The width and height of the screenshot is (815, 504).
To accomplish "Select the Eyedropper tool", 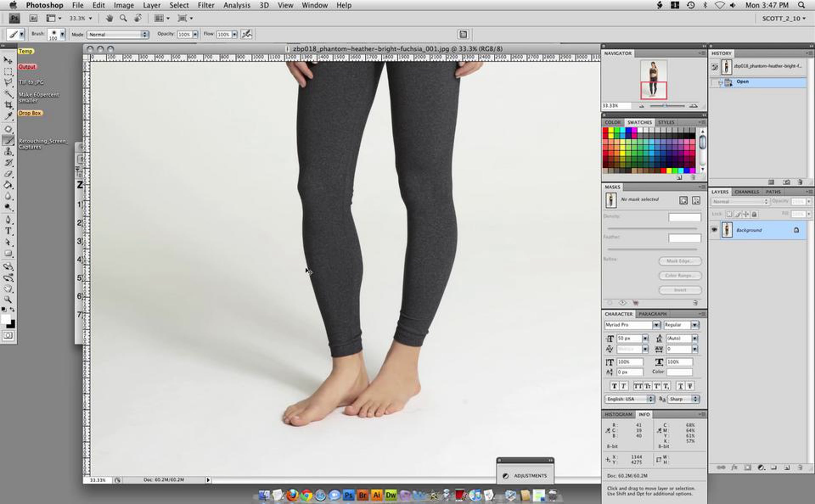I will tap(8, 116).
